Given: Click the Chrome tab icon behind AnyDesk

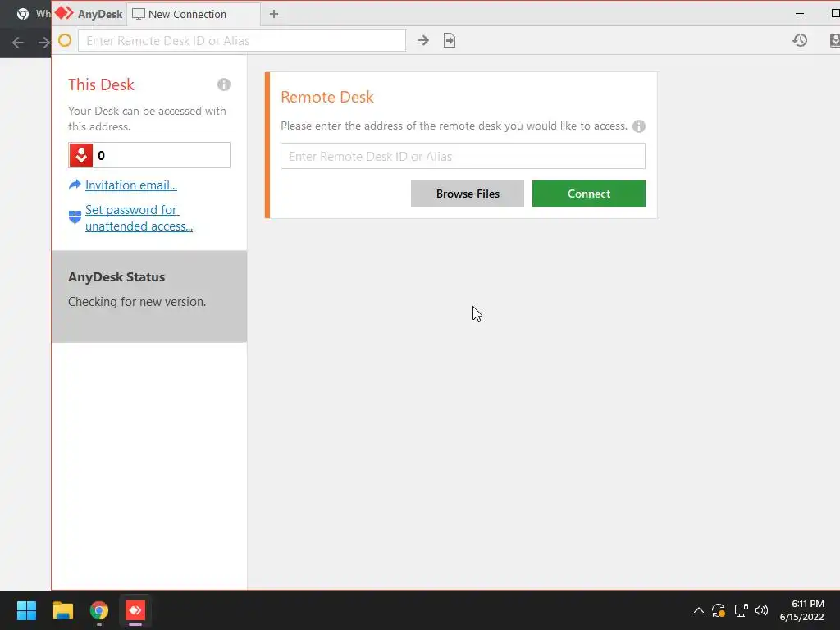Looking at the screenshot, I should coord(23,14).
